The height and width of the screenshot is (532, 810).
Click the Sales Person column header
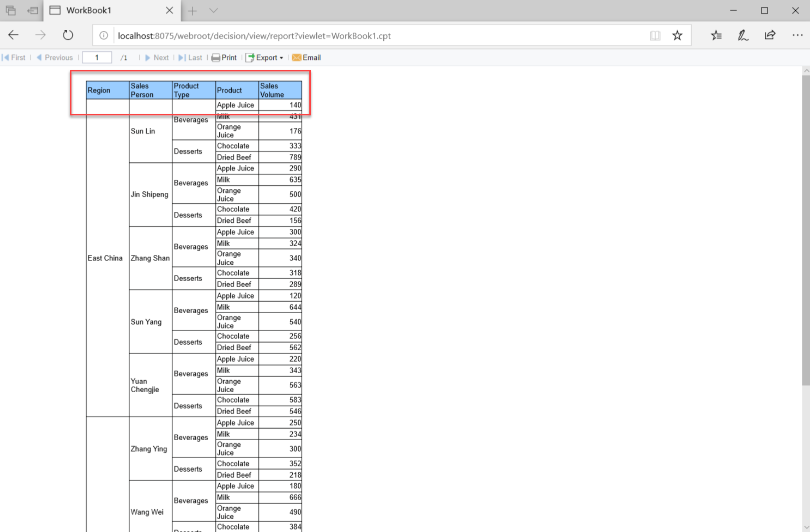coord(150,90)
